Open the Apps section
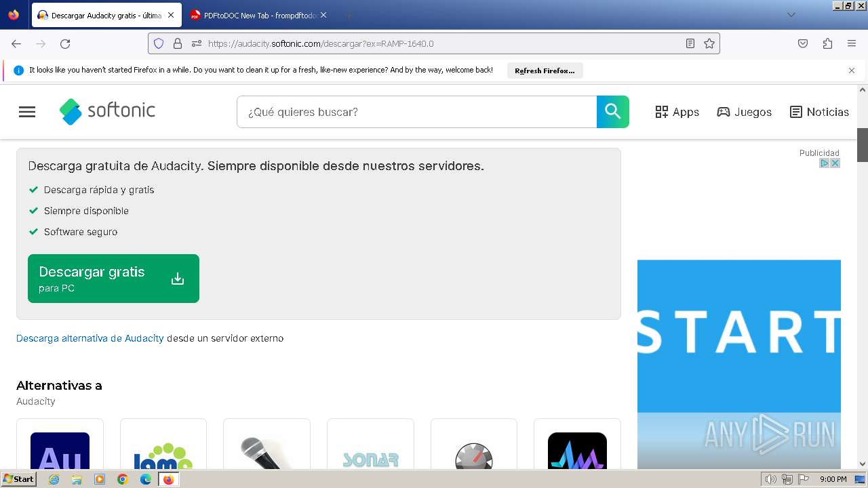Image resolution: width=868 pixels, height=488 pixels. coord(677,112)
